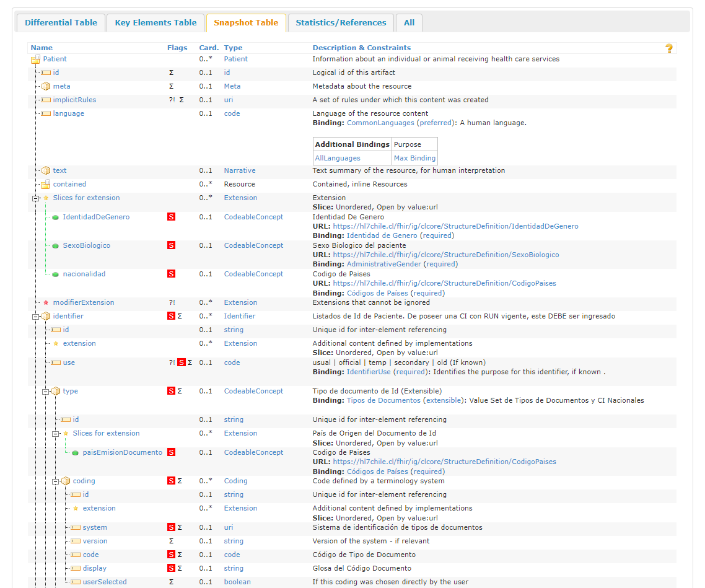The width and height of the screenshot is (705, 588).
Task: Open the Statistics/References tab
Action: pos(341,23)
